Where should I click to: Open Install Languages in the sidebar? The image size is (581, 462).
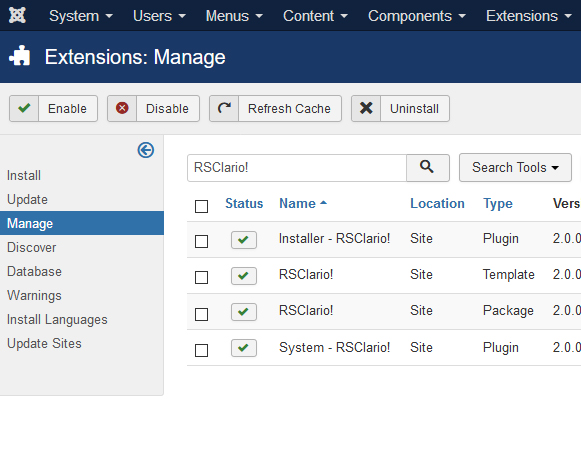point(57,319)
